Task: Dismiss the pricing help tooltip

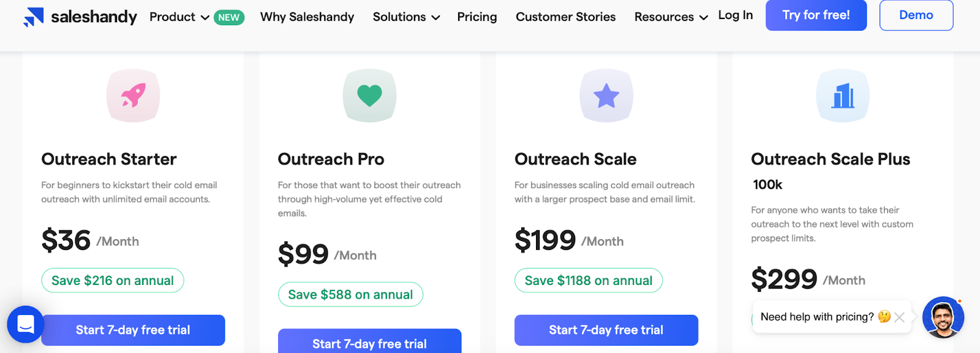Action: [x=899, y=317]
